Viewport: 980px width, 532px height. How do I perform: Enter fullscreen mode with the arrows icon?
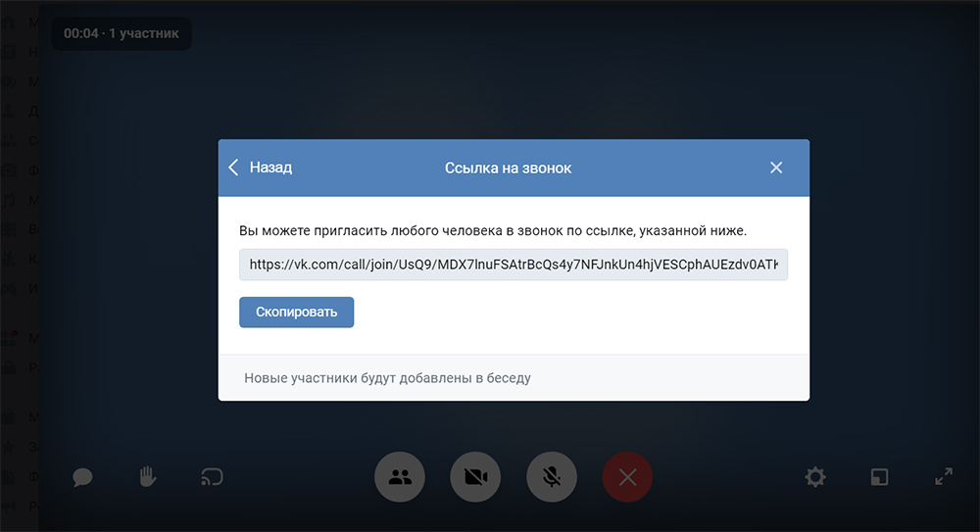944,477
